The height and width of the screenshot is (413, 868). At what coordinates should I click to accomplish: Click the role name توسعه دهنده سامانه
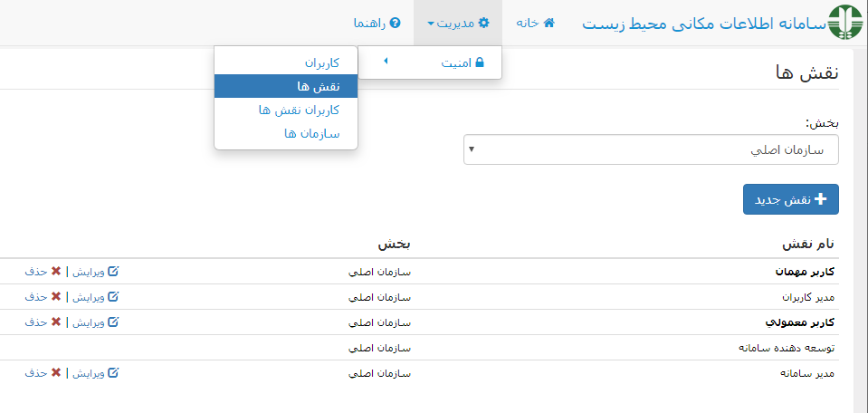click(x=786, y=348)
